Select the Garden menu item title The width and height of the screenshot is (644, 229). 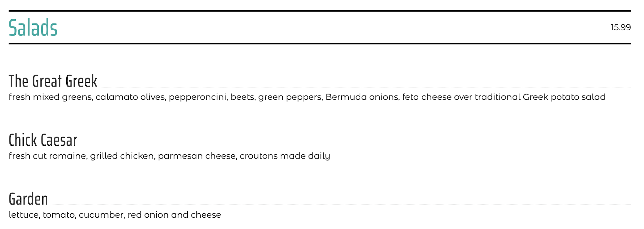tap(28, 199)
